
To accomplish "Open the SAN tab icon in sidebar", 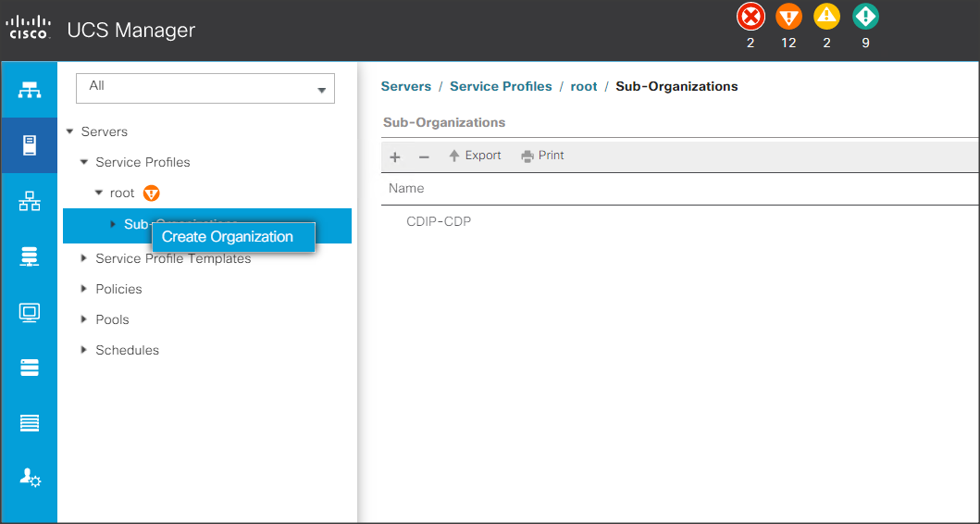I will 30,256.
